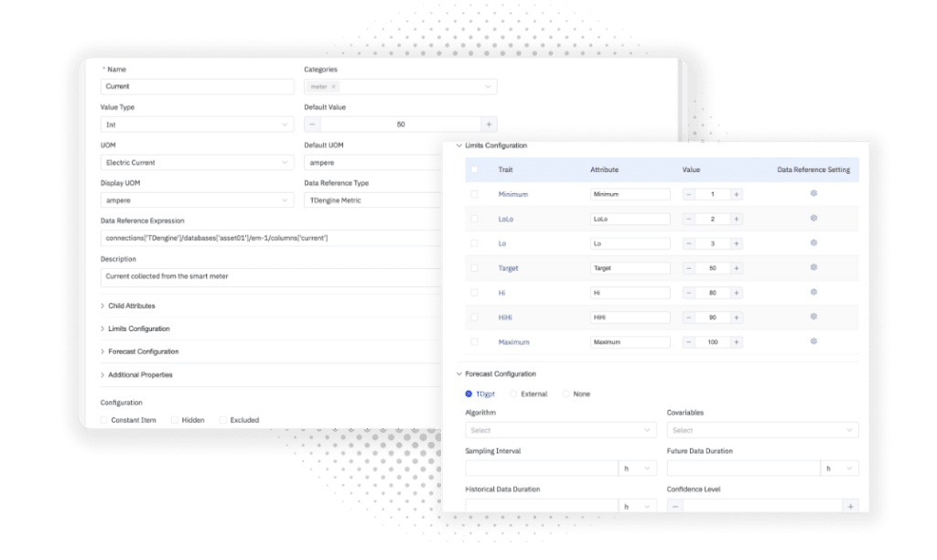Check the Constant Item checkbox
937x560 pixels.
(x=104, y=420)
